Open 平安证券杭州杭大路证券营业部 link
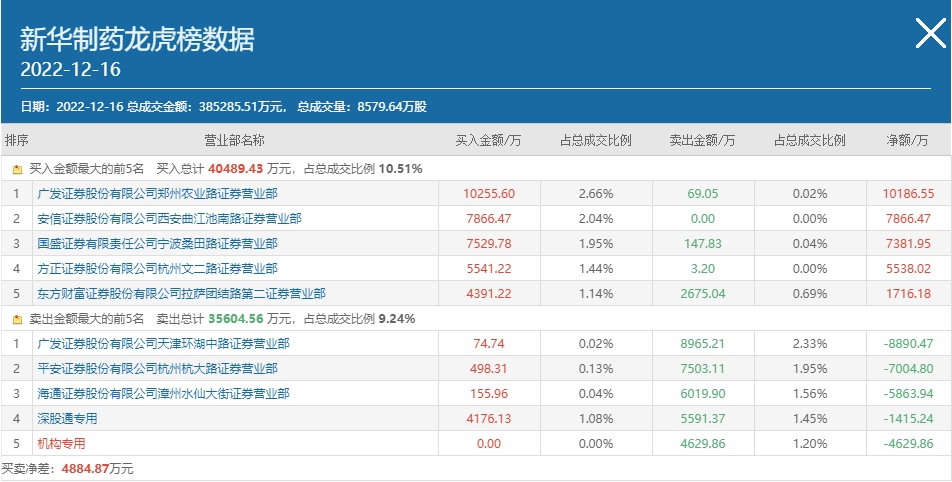Image resolution: width=952 pixels, height=482 pixels. tap(157, 369)
